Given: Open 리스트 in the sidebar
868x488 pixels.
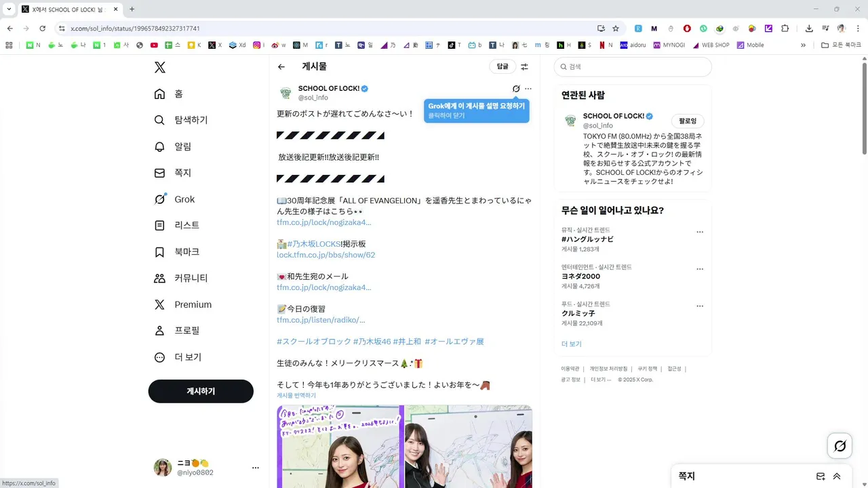Looking at the screenshot, I should [x=177, y=225].
